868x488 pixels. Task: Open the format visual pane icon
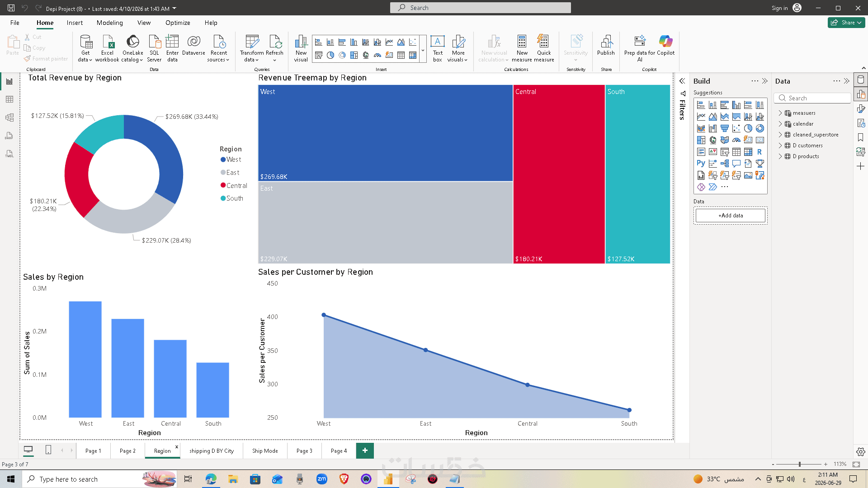(x=861, y=108)
